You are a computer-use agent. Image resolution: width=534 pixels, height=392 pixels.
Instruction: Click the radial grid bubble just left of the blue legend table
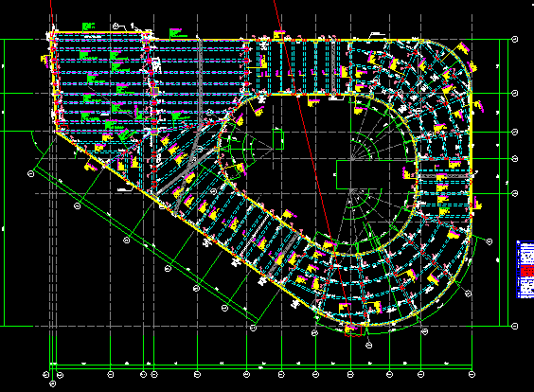tap(489, 241)
